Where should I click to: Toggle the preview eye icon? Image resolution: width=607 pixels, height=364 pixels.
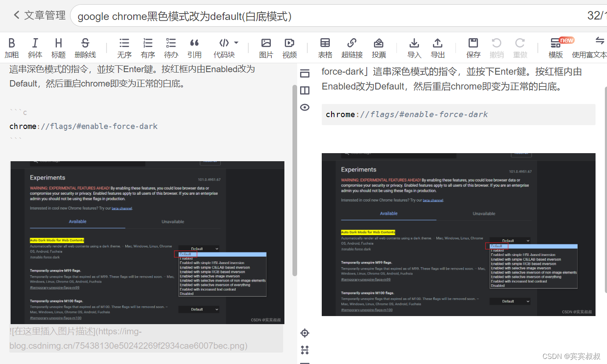coord(305,107)
